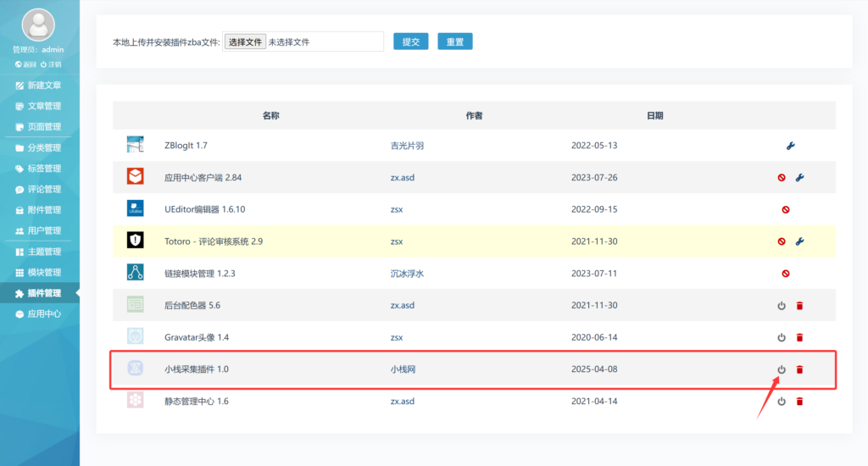Open 页面管理 in sidebar
The height and width of the screenshot is (466, 868).
(x=38, y=127)
